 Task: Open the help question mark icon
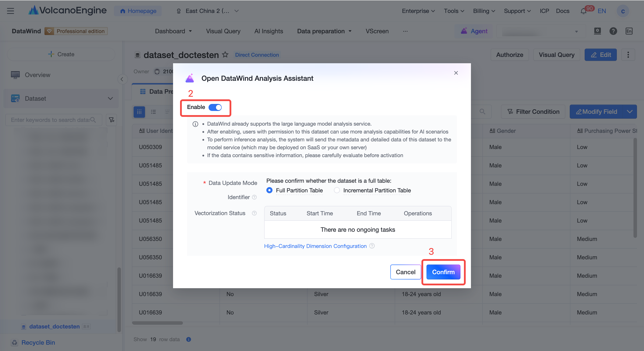pos(613,31)
